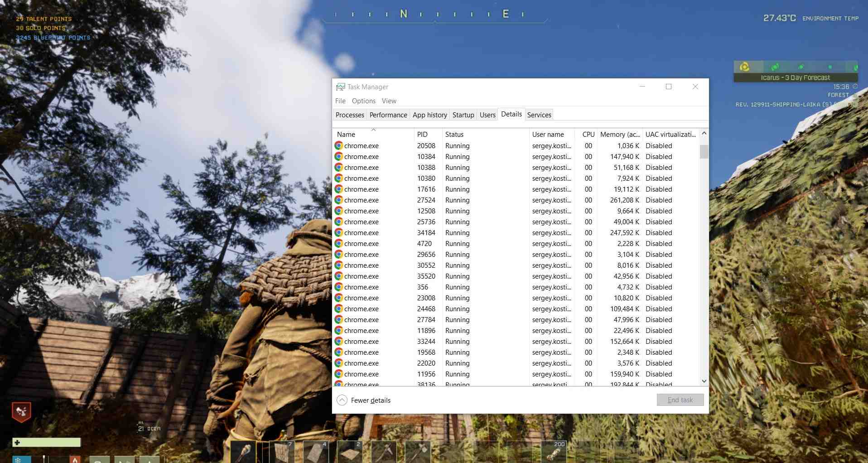This screenshot has height=463, width=868.
Task: Click the Chrome icon for PID 29656
Action: click(x=338, y=254)
